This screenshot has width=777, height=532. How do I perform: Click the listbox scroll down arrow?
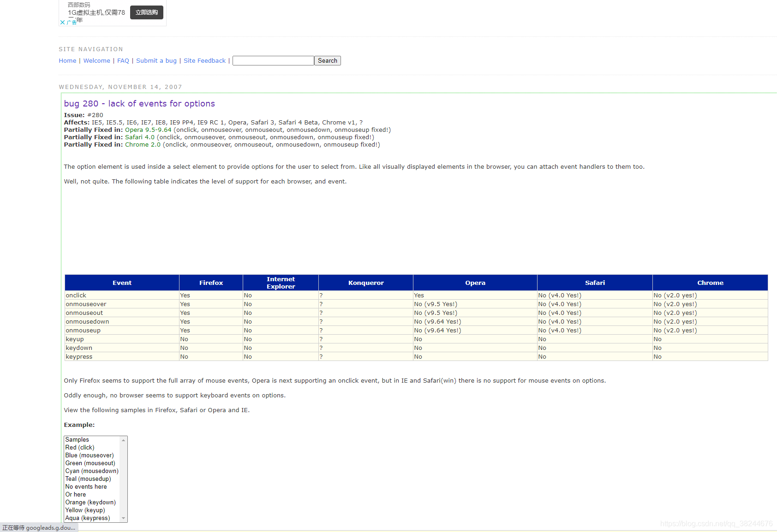pos(123,518)
